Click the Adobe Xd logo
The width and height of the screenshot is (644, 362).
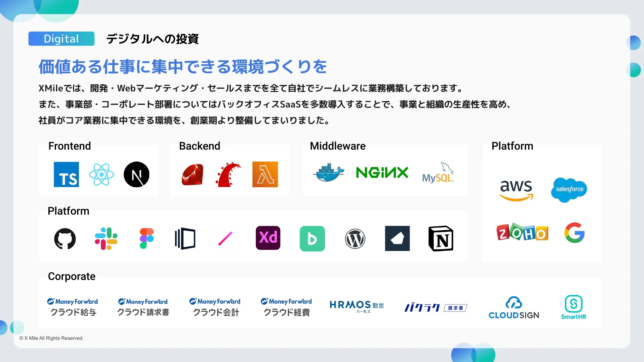pos(268,238)
